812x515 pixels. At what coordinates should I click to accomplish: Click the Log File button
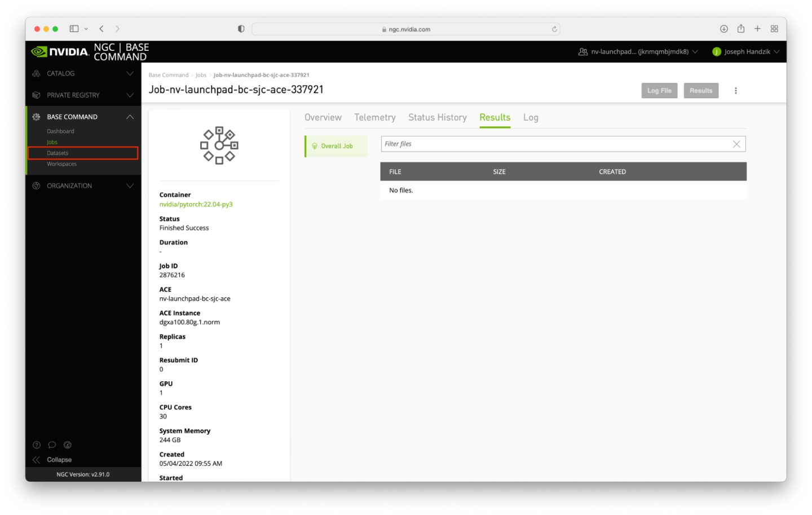(x=659, y=91)
